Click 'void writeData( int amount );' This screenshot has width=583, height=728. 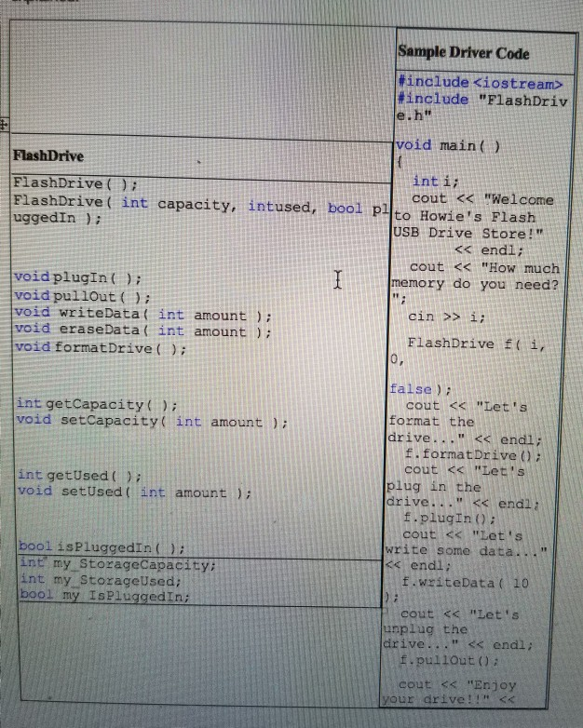click(x=142, y=315)
